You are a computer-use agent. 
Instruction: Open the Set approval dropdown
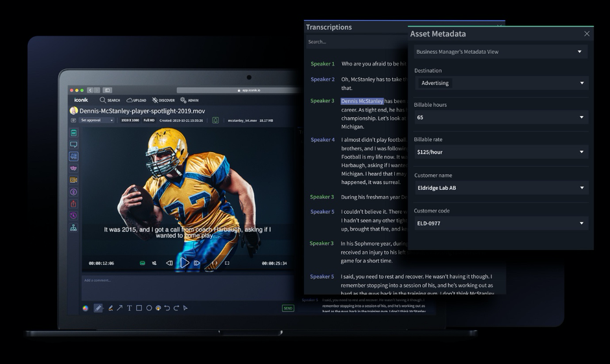point(97,120)
